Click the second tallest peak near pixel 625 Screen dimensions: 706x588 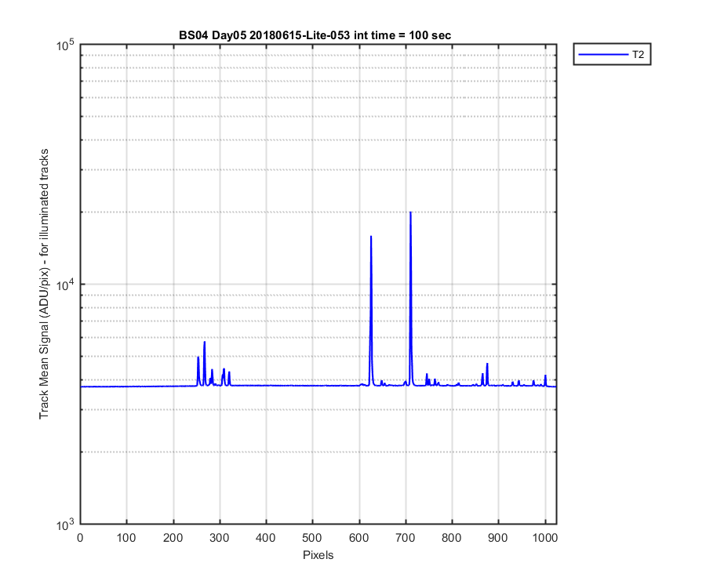click(x=371, y=237)
